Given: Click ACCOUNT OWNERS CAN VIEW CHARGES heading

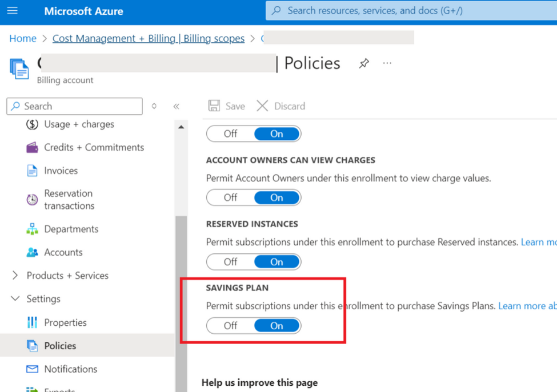Looking at the screenshot, I should click(x=291, y=160).
